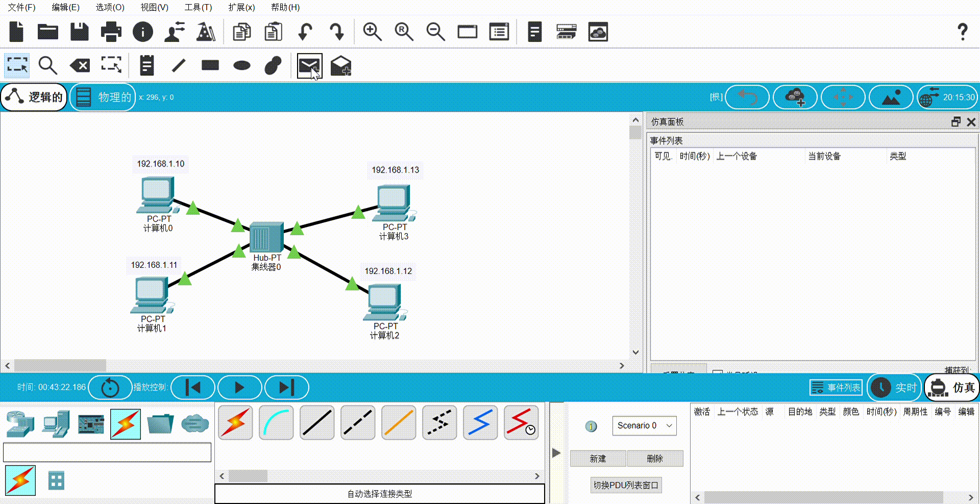Step the simulation forward one event
Image resolution: width=980 pixels, height=504 pixels.
[286, 388]
